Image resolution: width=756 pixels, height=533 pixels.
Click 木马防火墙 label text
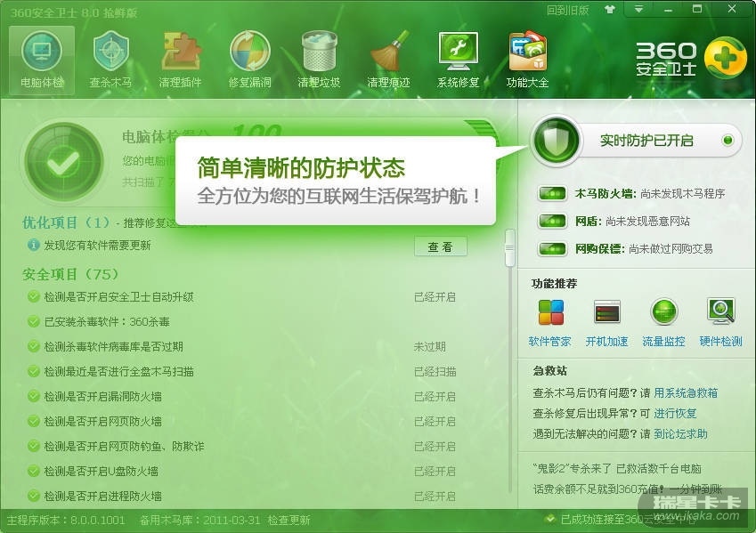[x=605, y=194]
